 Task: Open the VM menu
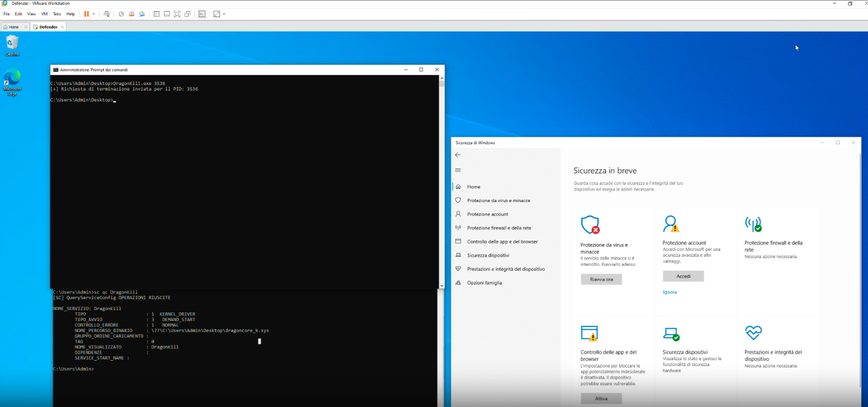coord(44,14)
